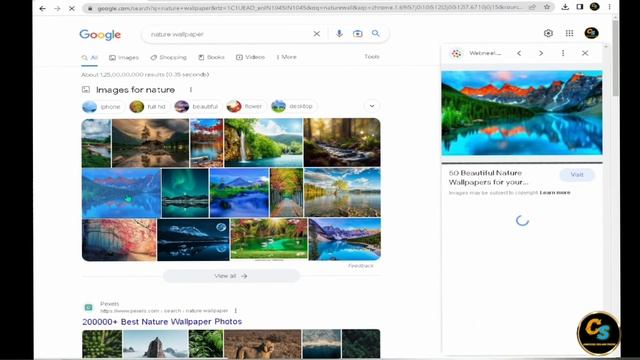Switch to the All results tab
This screenshot has width=640, height=360.
(89, 58)
